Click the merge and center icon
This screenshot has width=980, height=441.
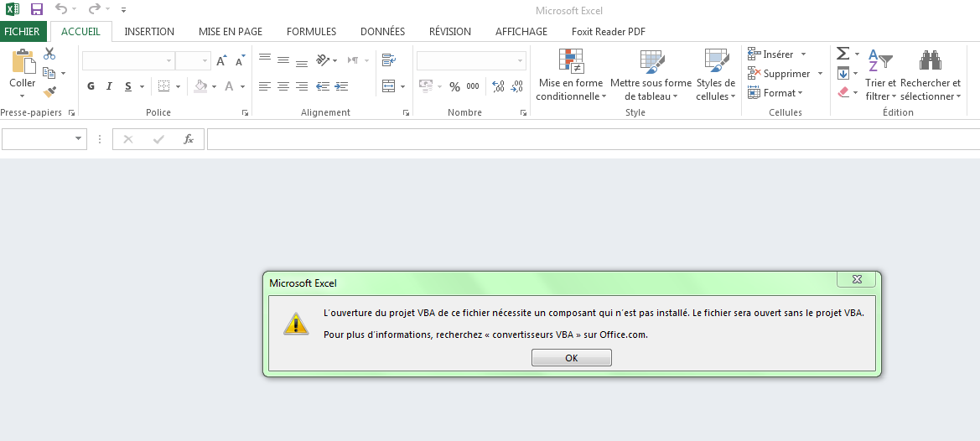[x=389, y=86]
